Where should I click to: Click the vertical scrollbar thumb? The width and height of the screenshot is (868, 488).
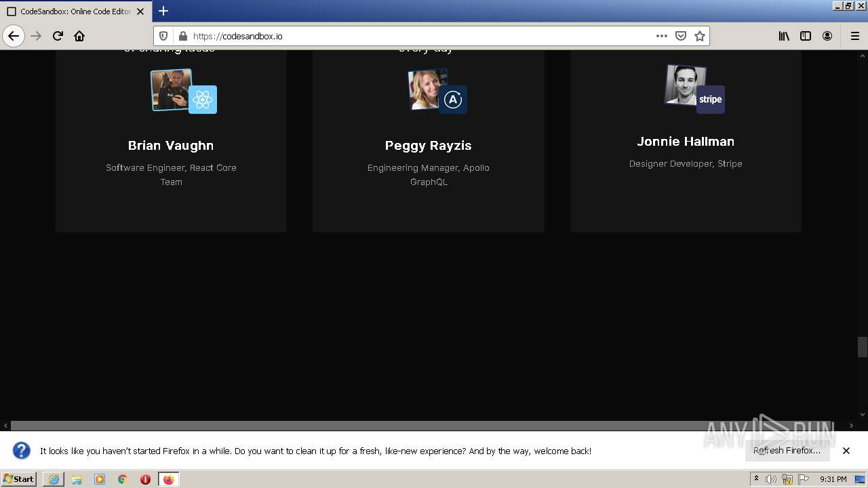[x=863, y=346]
